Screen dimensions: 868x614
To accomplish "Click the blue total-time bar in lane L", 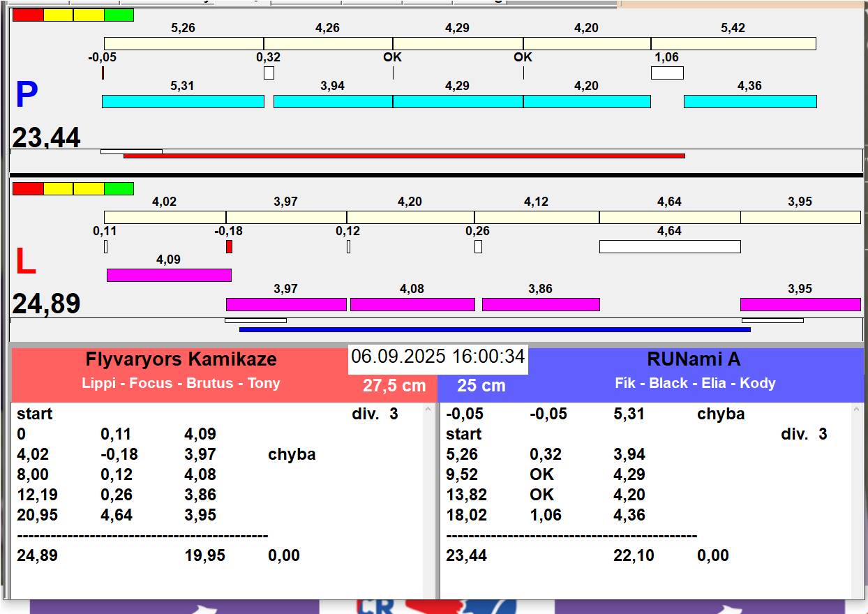I will click(495, 329).
